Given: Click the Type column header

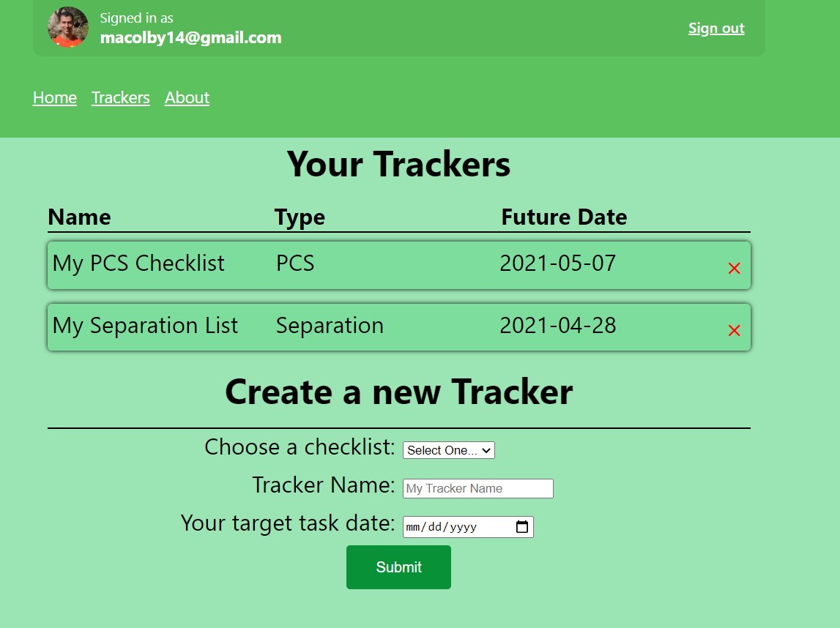Looking at the screenshot, I should (x=300, y=217).
